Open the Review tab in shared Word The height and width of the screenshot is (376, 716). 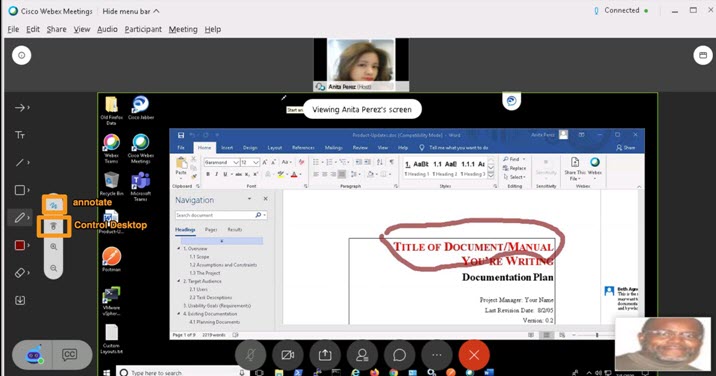point(360,148)
